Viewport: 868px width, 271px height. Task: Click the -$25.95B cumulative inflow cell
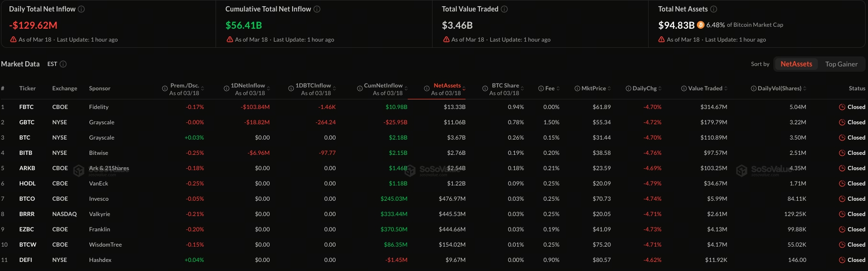click(x=395, y=122)
